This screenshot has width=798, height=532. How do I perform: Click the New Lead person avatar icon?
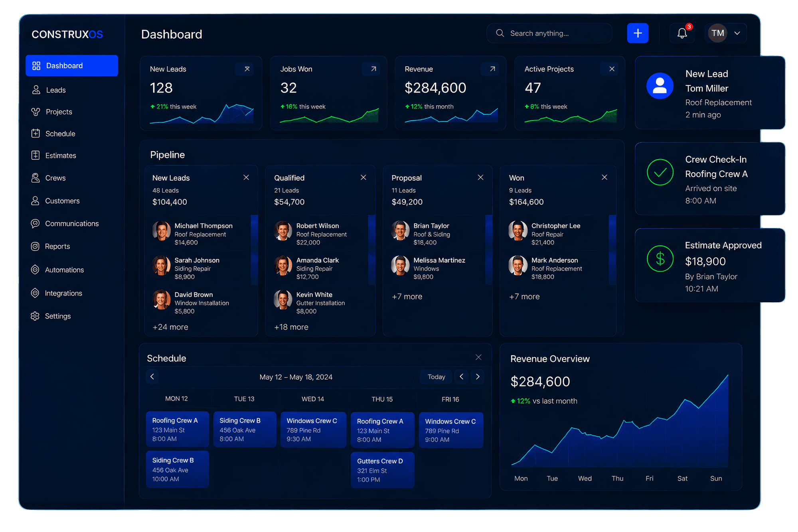660,86
